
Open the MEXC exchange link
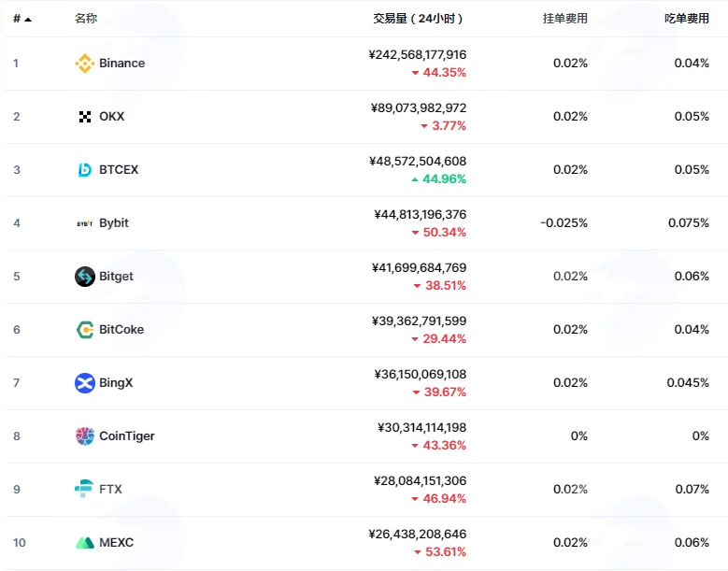tap(116, 543)
